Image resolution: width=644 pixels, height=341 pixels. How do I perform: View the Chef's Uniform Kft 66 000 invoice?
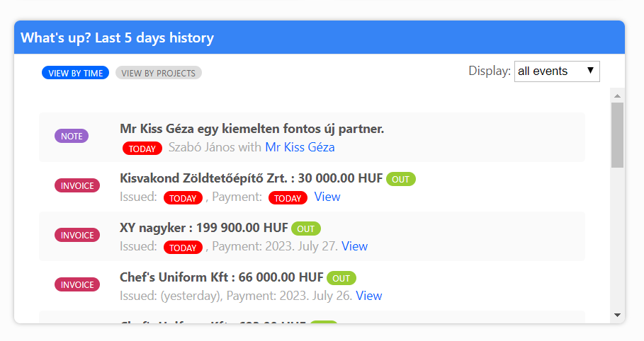[x=369, y=296]
